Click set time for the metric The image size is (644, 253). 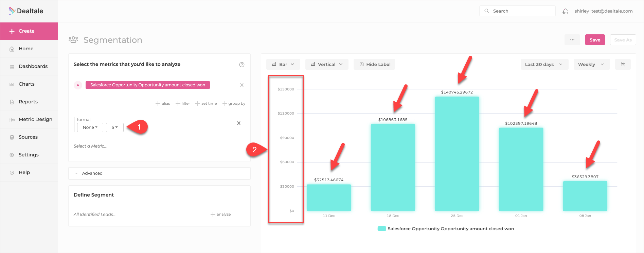pyautogui.click(x=206, y=103)
